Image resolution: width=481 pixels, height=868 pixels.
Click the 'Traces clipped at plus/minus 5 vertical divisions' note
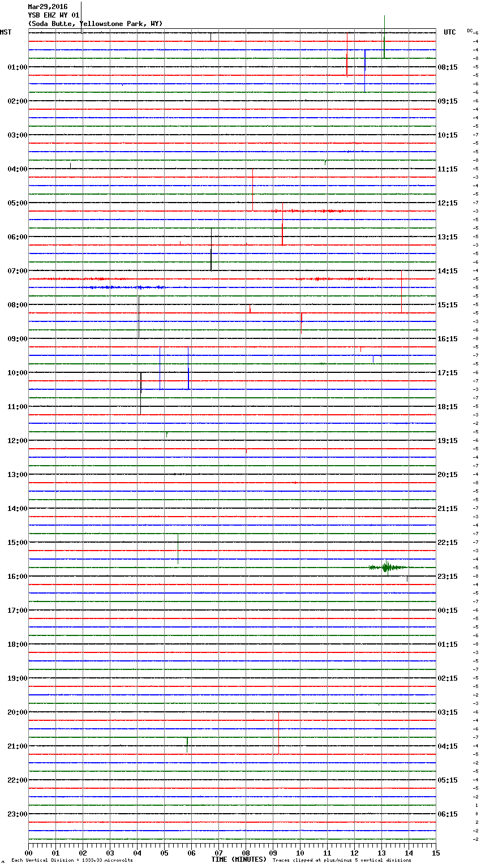point(342,861)
